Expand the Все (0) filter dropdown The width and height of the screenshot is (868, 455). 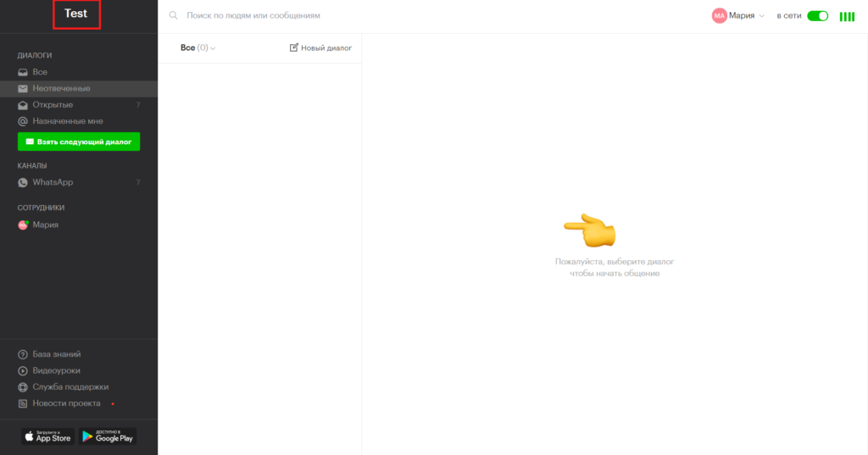click(198, 47)
